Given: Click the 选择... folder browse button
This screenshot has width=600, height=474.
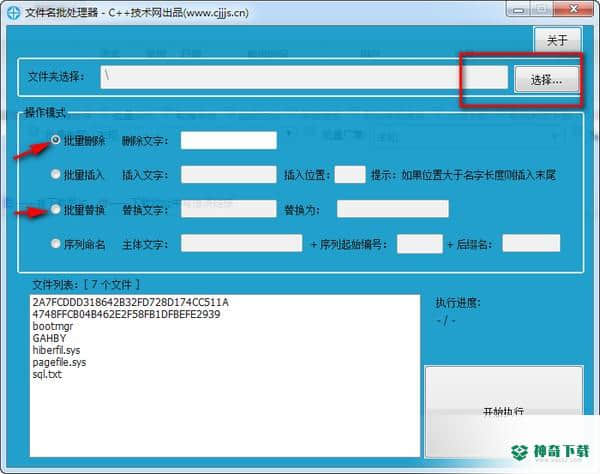Looking at the screenshot, I should point(546,80).
